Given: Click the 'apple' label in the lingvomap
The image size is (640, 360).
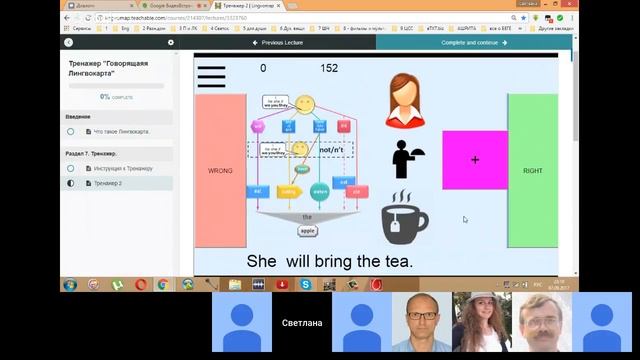Looking at the screenshot, I should [x=308, y=231].
